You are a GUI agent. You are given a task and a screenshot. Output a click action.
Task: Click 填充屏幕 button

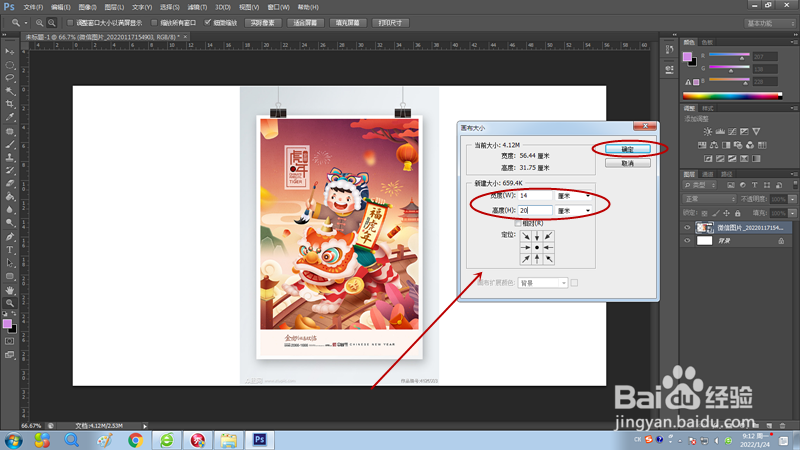coord(347,23)
